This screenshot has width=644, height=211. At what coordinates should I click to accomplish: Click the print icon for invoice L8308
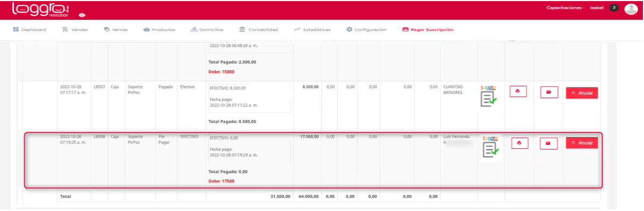(520, 143)
